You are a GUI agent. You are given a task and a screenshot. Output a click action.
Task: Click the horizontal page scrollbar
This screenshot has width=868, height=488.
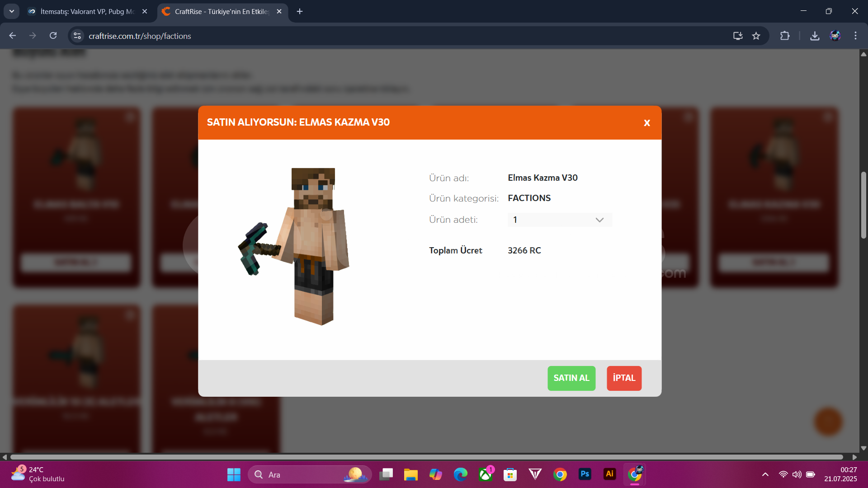click(x=426, y=457)
